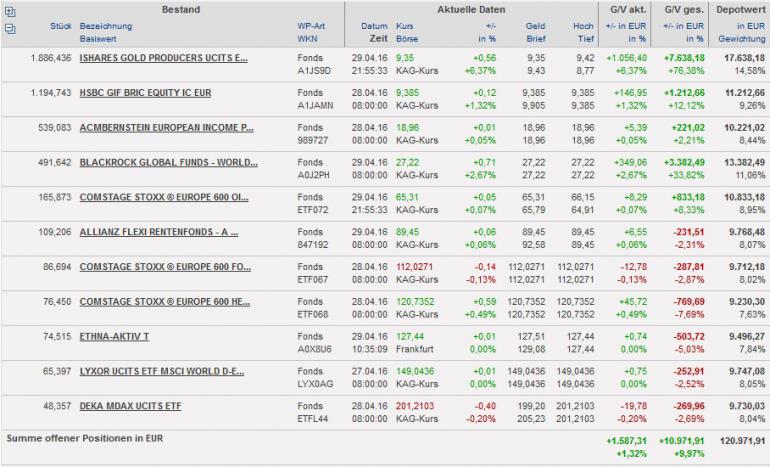Sort table by WKN header
This screenshot has height=467, width=770.
tap(308, 38)
